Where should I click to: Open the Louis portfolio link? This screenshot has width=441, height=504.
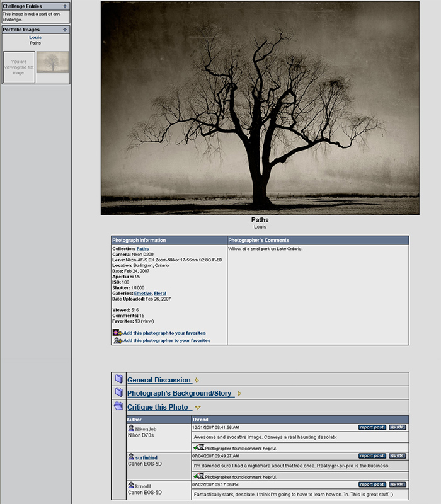tap(35, 37)
